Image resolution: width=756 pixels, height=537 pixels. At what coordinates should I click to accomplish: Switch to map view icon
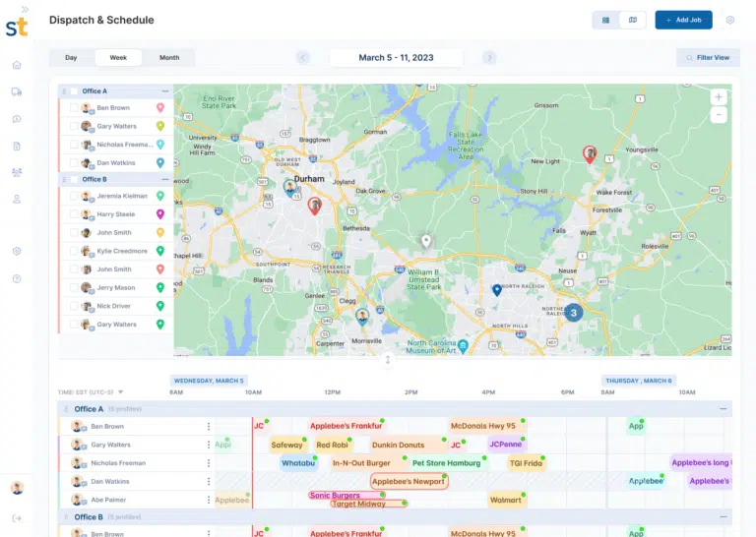(633, 20)
